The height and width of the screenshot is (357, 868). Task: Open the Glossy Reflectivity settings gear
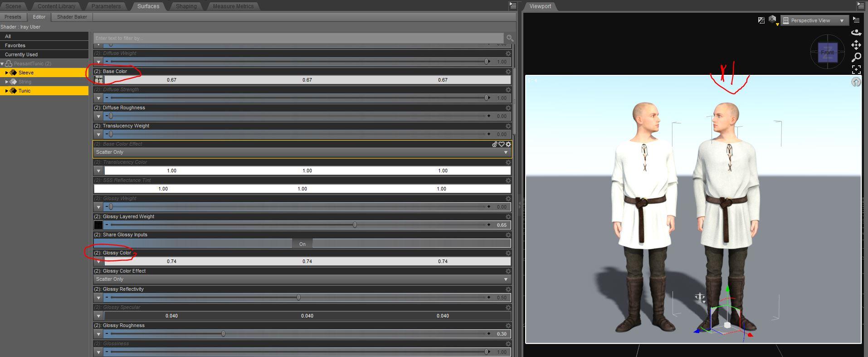[508, 289]
